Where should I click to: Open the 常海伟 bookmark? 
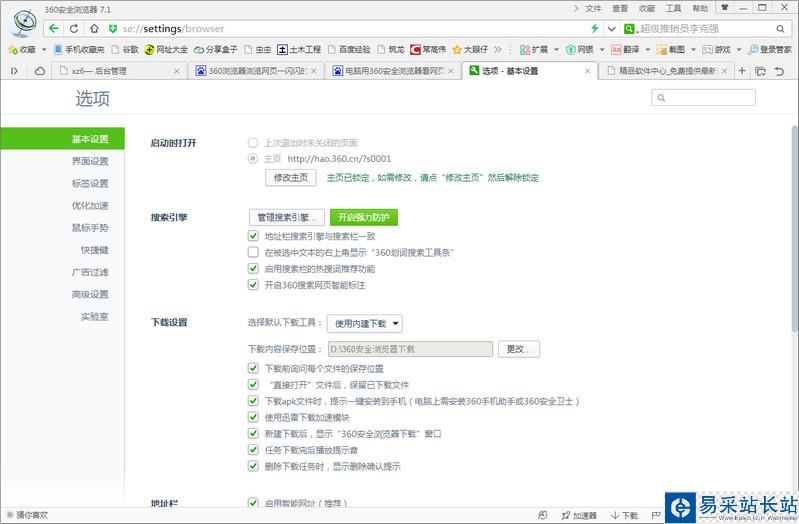[x=428, y=49]
